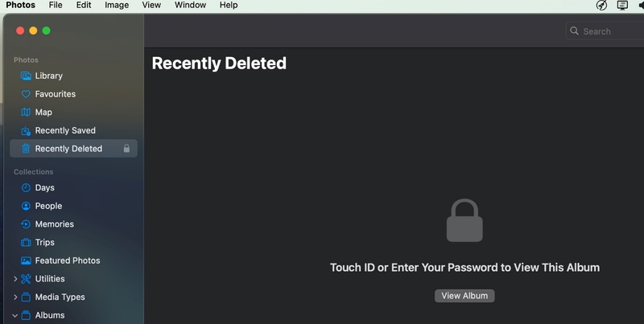The image size is (644, 324).
Task: Click into the Search field
Action: point(608,31)
